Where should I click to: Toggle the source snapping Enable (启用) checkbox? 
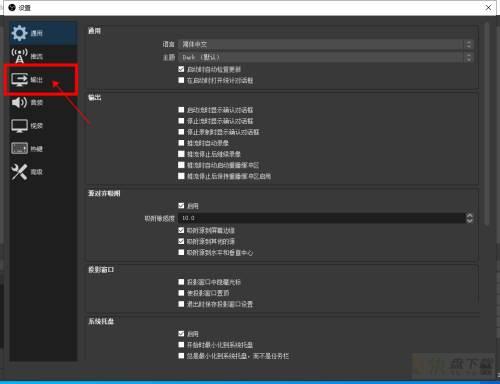(x=181, y=206)
